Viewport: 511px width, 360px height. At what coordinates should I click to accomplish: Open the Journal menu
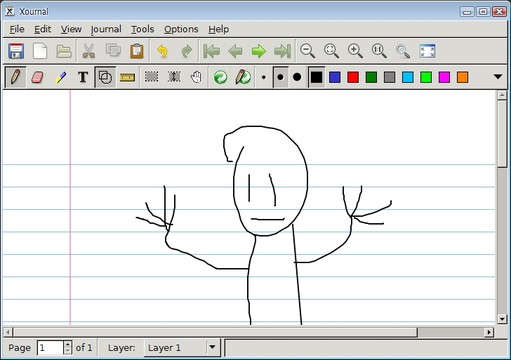[x=106, y=29]
